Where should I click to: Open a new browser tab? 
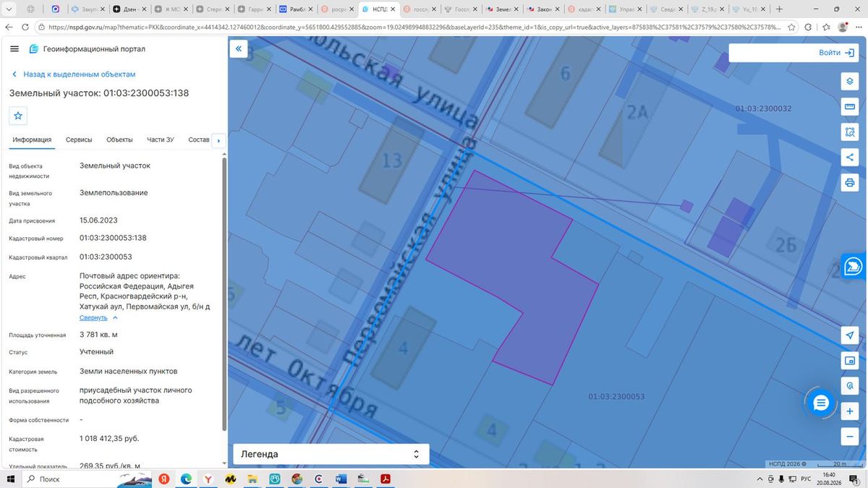click(779, 9)
